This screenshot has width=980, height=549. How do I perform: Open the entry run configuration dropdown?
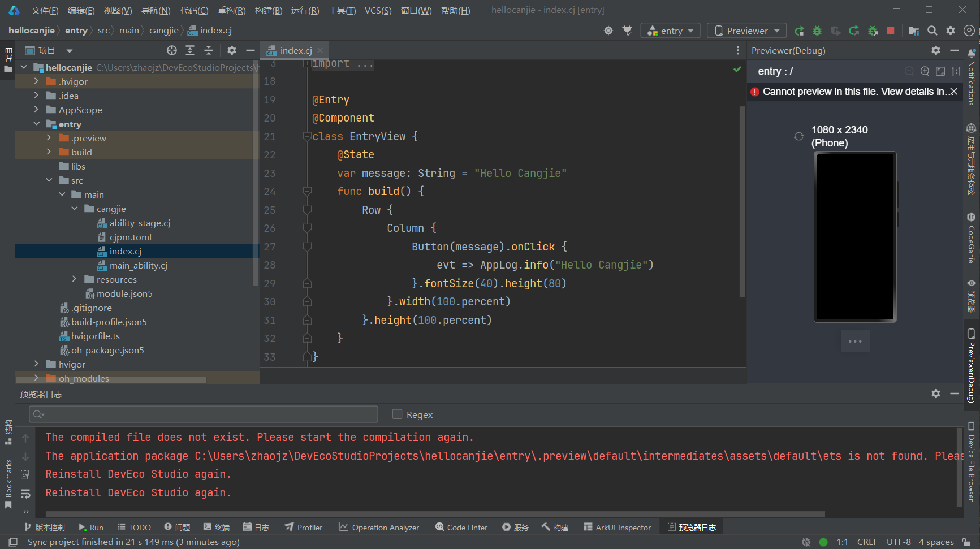click(x=671, y=31)
